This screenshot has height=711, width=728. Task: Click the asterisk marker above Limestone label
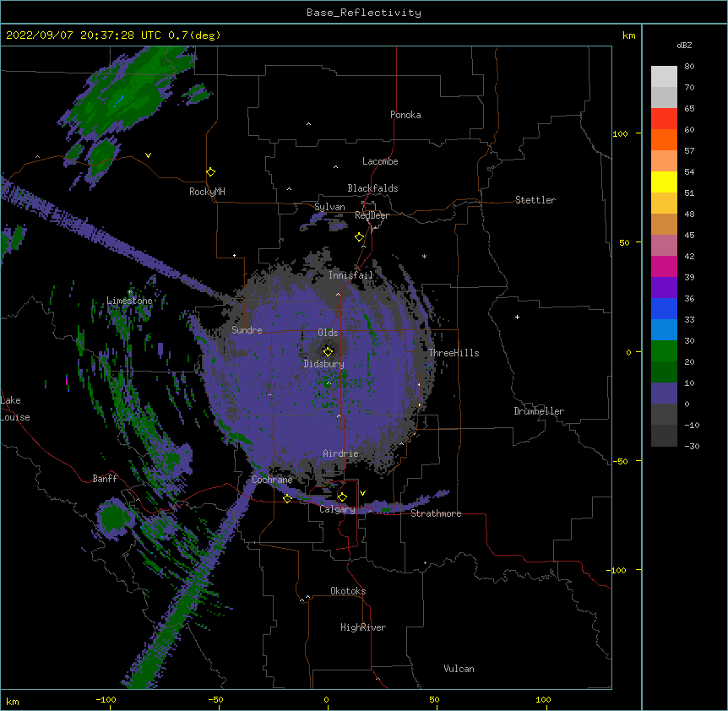click(x=130, y=292)
